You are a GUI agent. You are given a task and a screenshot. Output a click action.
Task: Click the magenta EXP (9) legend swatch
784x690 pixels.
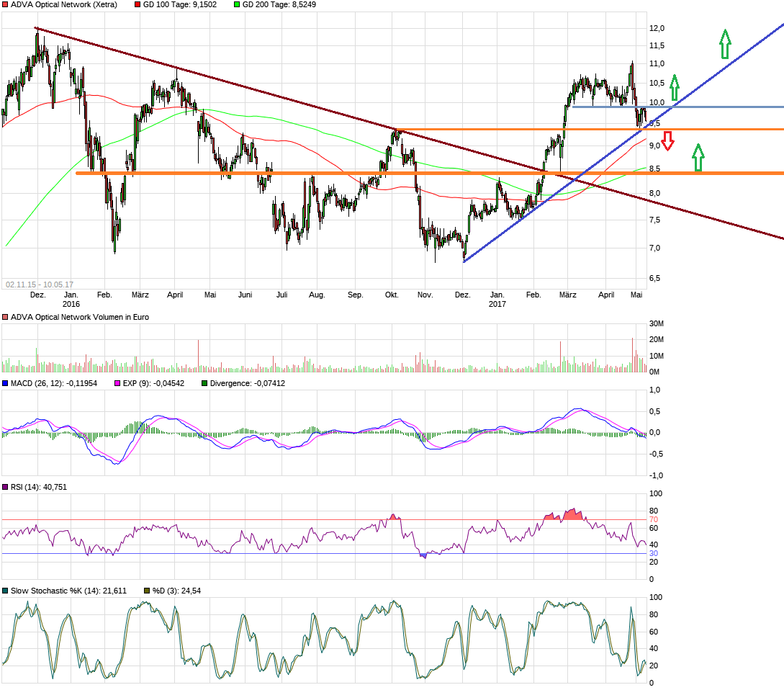[117, 383]
